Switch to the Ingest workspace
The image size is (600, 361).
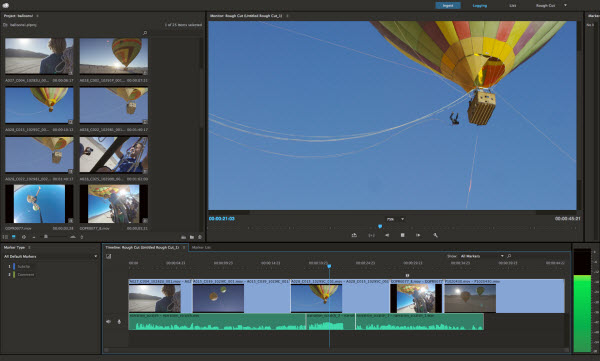[x=448, y=5]
